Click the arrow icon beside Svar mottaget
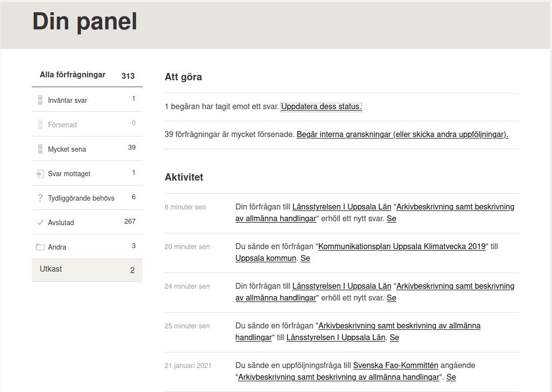552x392 pixels. (40, 173)
